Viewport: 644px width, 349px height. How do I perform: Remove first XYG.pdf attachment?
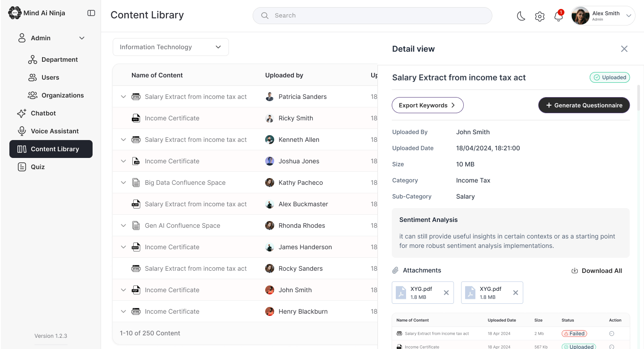click(446, 293)
